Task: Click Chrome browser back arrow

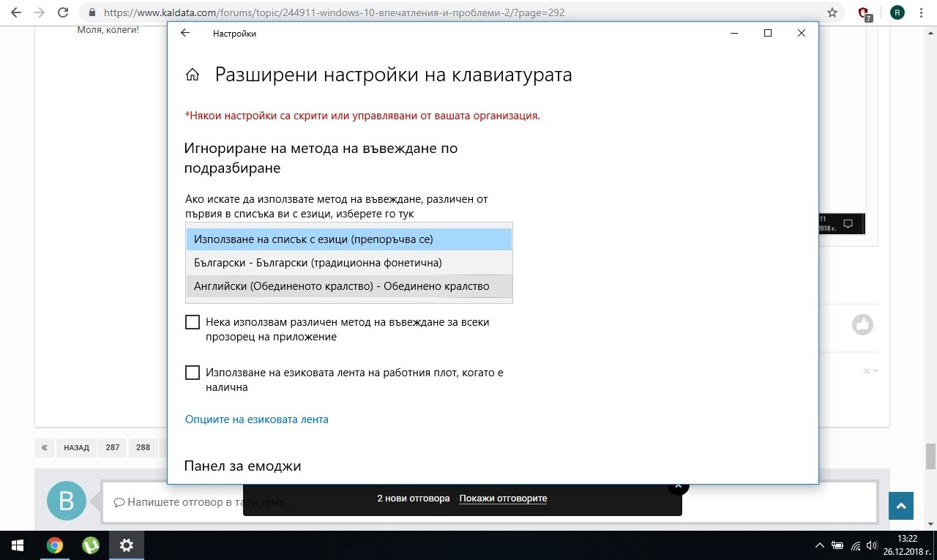Action: pyautogui.click(x=16, y=12)
